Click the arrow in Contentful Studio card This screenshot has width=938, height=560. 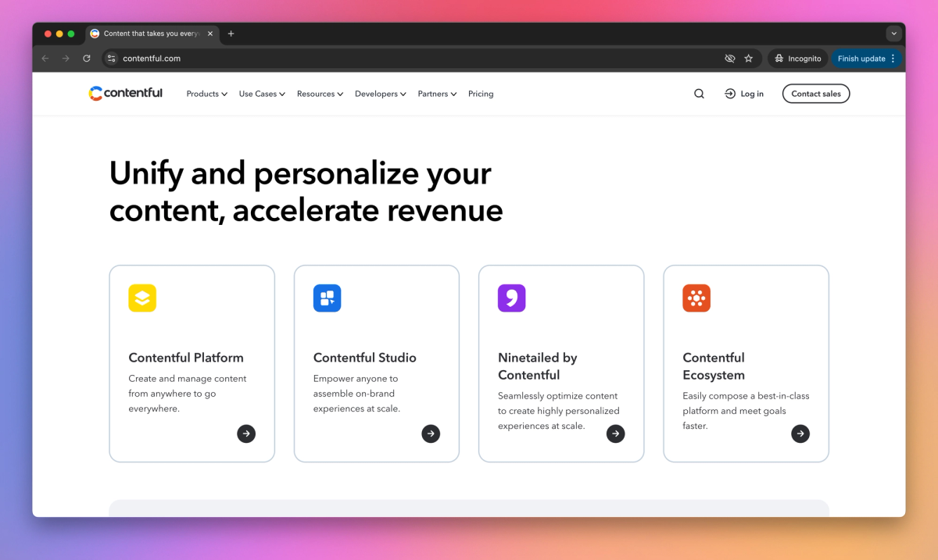point(431,433)
